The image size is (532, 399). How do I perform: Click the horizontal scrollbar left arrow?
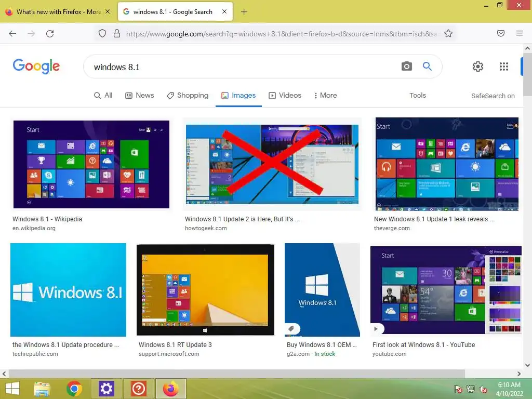[x=4, y=374]
